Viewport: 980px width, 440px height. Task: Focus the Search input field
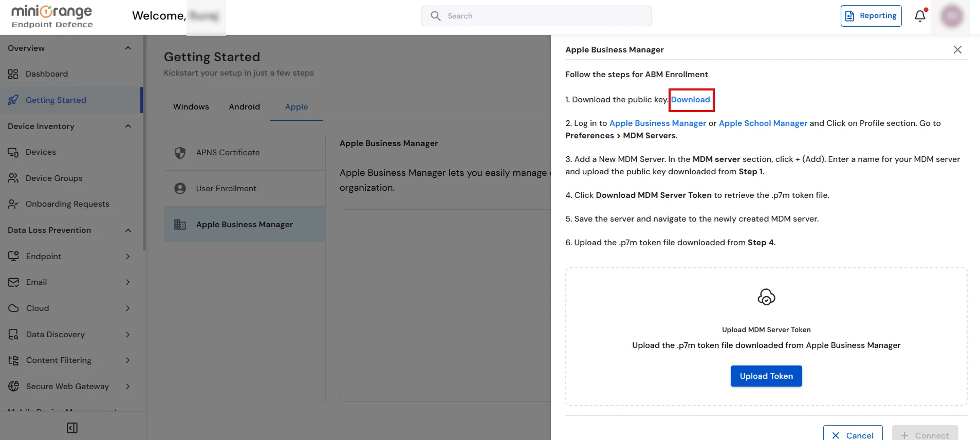pyautogui.click(x=537, y=16)
